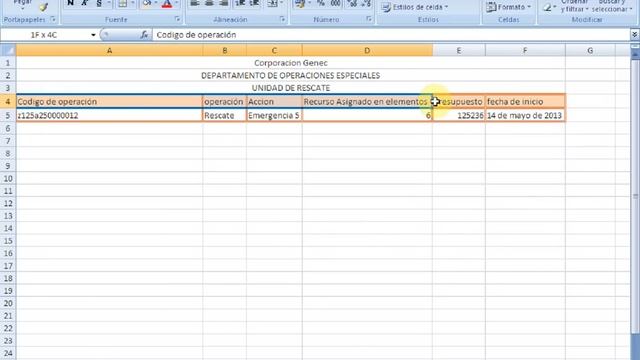Click the 'Emergencia S' cell
This screenshot has height=360, width=640.
(274, 116)
